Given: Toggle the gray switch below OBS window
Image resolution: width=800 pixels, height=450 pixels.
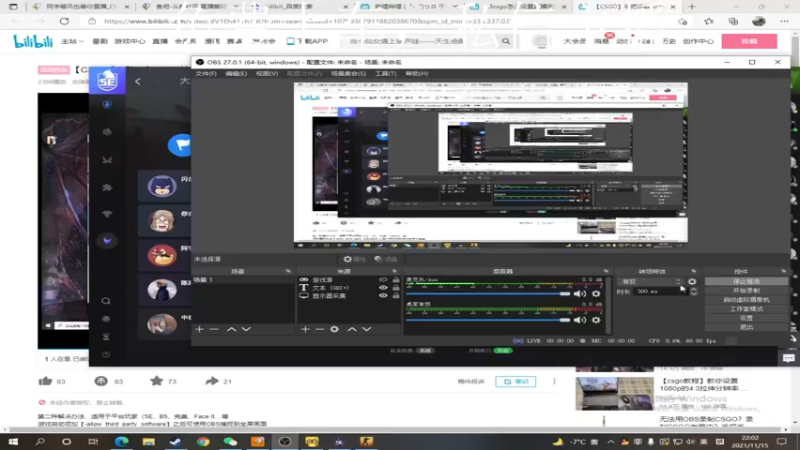Looking at the screenshot, I should (425, 351).
